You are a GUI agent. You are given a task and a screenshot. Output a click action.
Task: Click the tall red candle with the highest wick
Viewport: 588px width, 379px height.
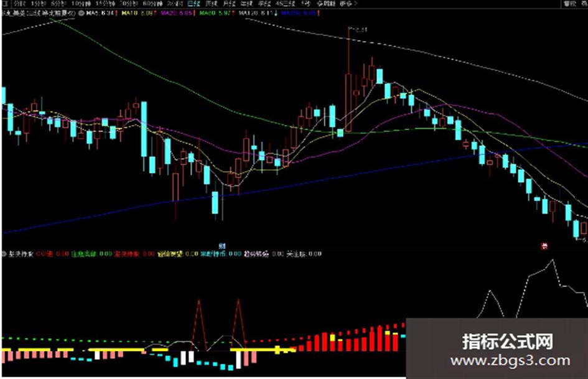point(348,103)
